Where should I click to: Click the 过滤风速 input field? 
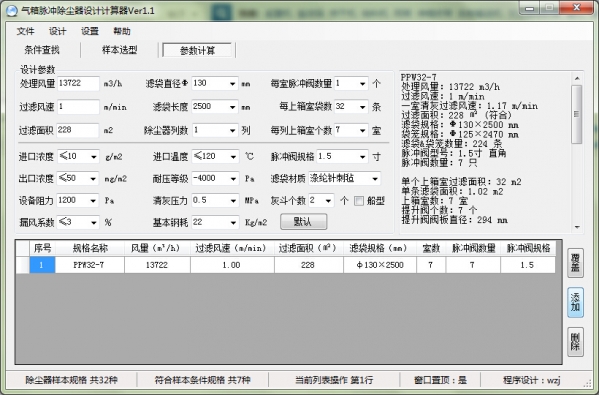point(78,107)
